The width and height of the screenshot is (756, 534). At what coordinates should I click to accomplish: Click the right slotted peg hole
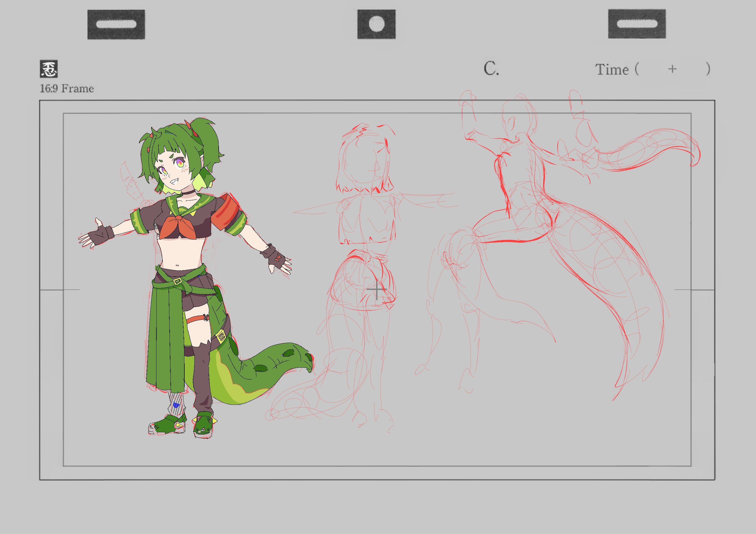[637, 24]
